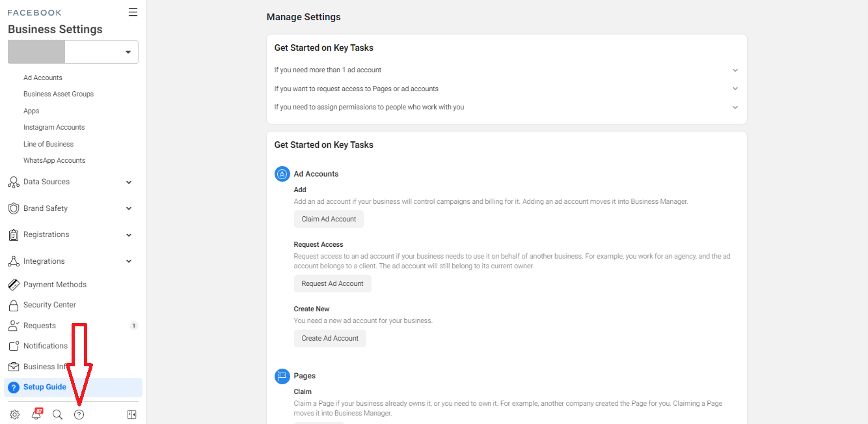Image resolution: width=868 pixels, height=424 pixels.
Task: Open Instagram Accounts section
Action: point(54,127)
